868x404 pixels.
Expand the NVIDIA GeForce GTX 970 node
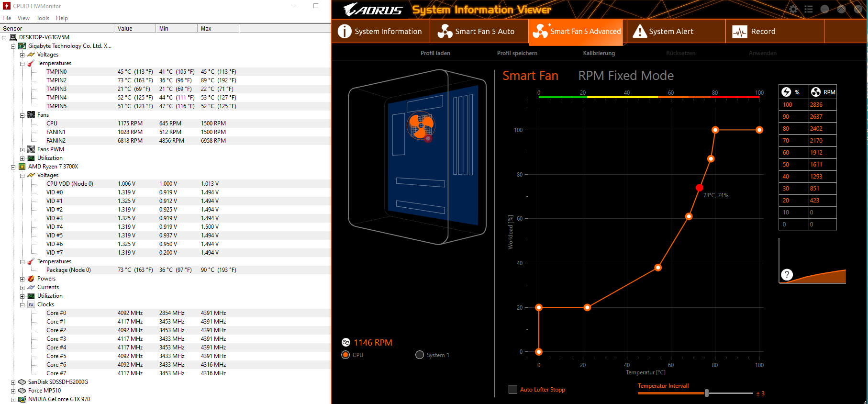(13, 399)
